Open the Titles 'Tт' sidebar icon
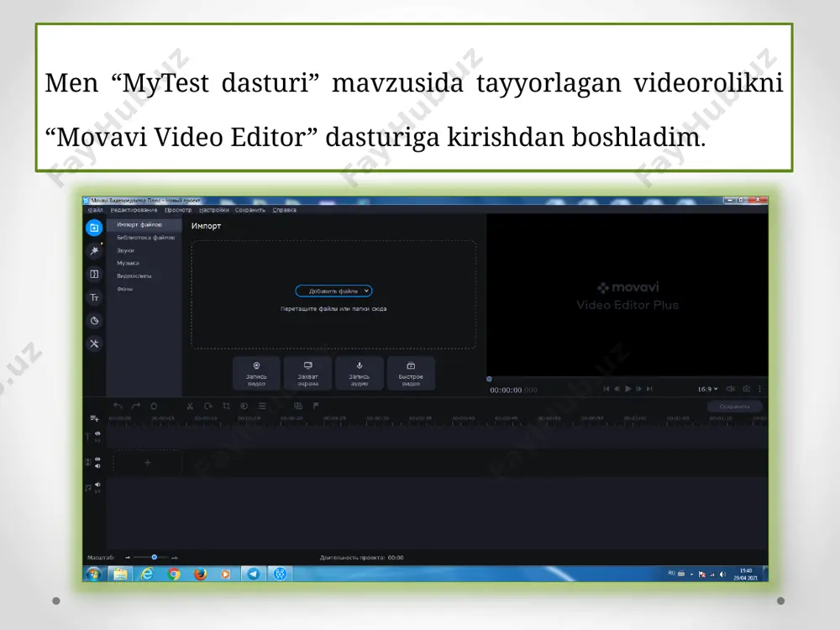This screenshot has height=630, width=840. click(x=94, y=297)
